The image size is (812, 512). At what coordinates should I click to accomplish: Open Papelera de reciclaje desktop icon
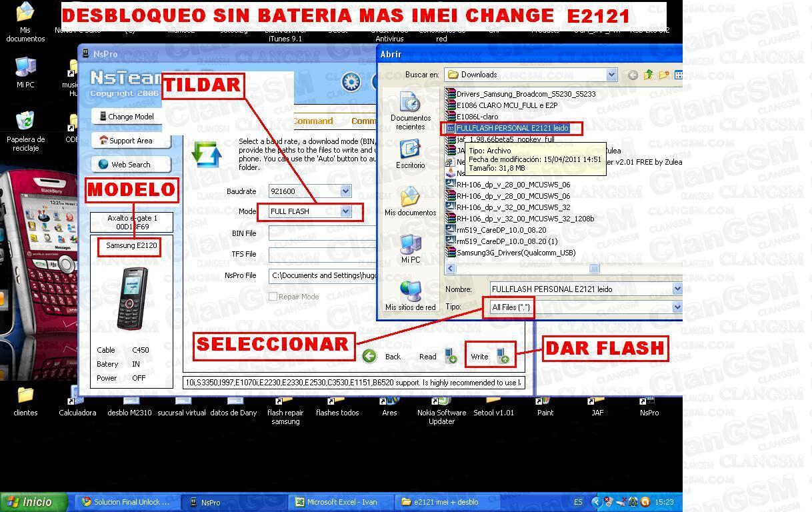point(25,131)
